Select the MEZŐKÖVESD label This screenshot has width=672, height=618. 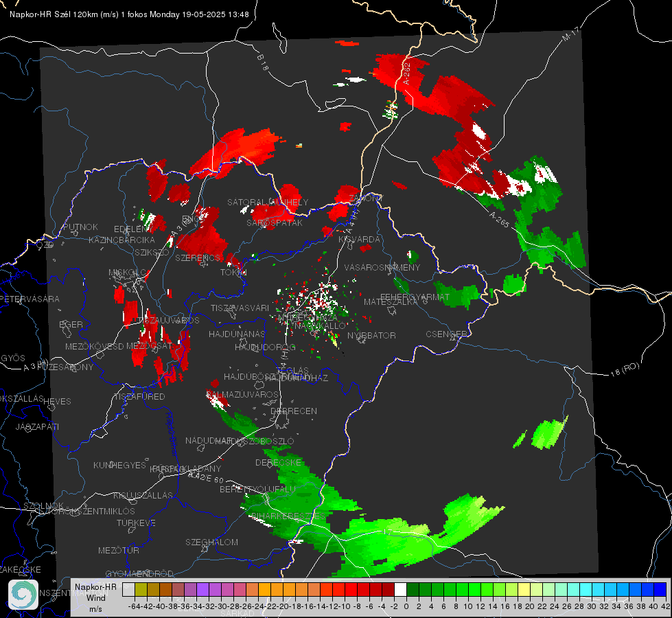pos(94,346)
